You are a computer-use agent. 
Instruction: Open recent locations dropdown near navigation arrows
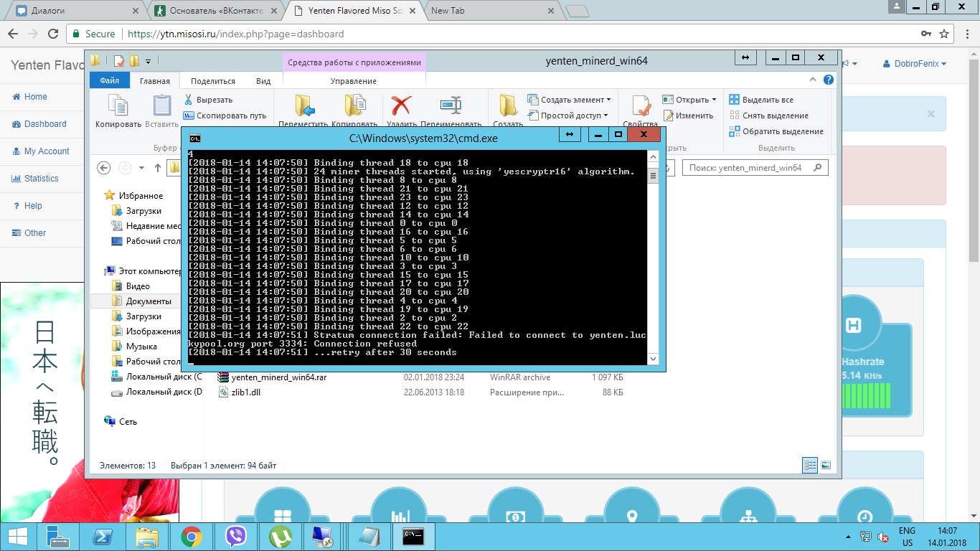click(x=141, y=168)
